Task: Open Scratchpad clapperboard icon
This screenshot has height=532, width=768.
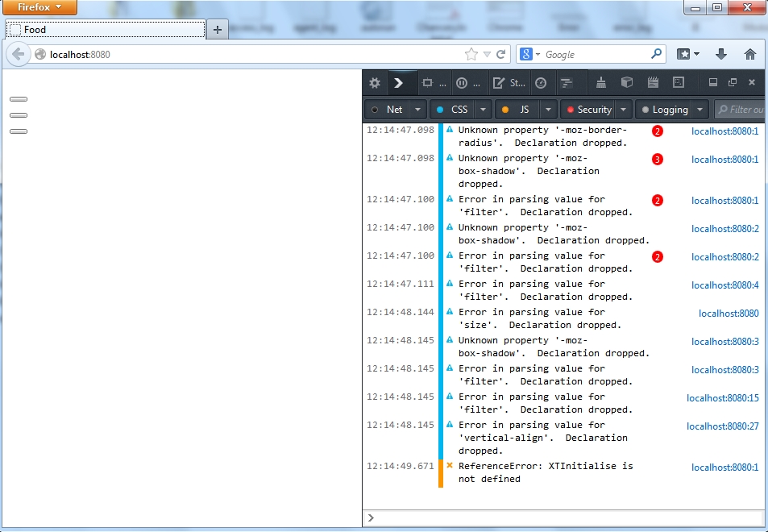Action: click(x=653, y=82)
